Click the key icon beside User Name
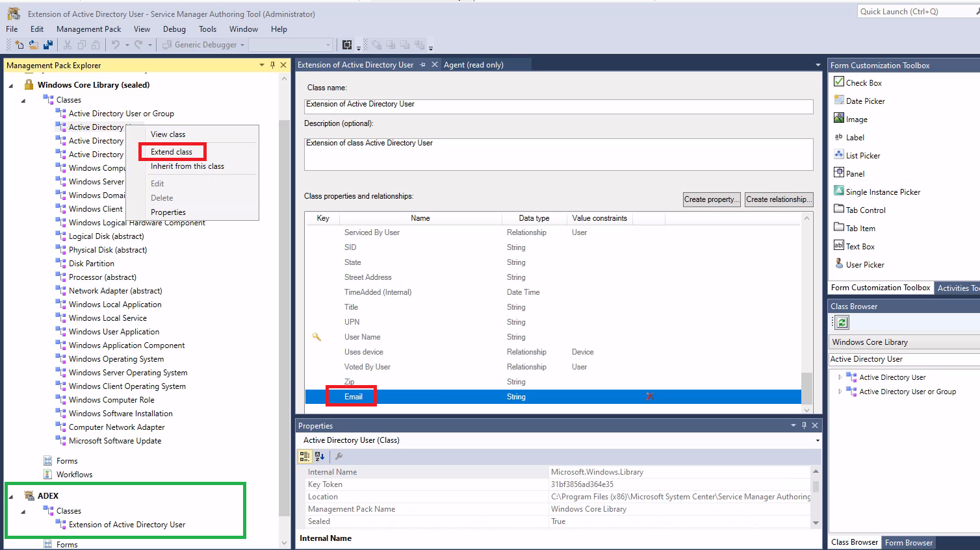This screenshot has width=980, height=550. (316, 337)
